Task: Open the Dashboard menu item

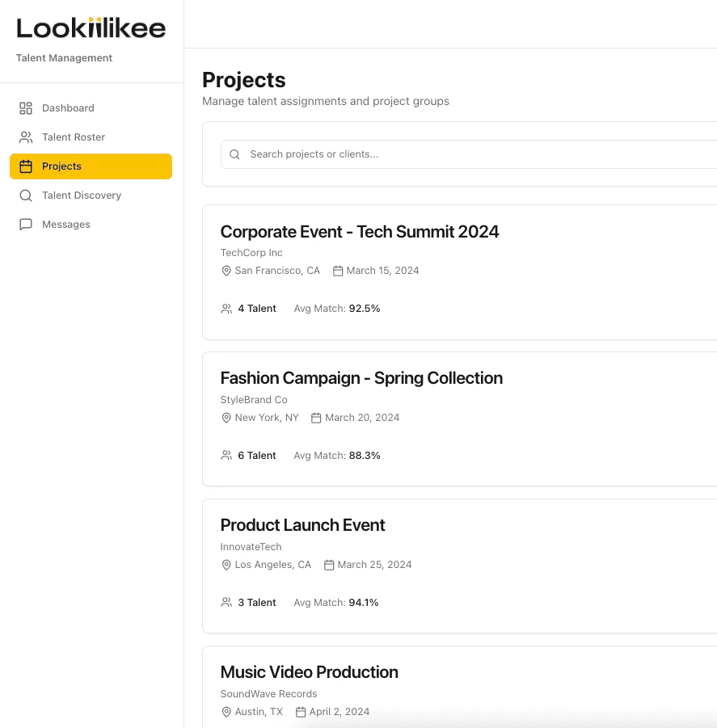Action: click(x=68, y=108)
